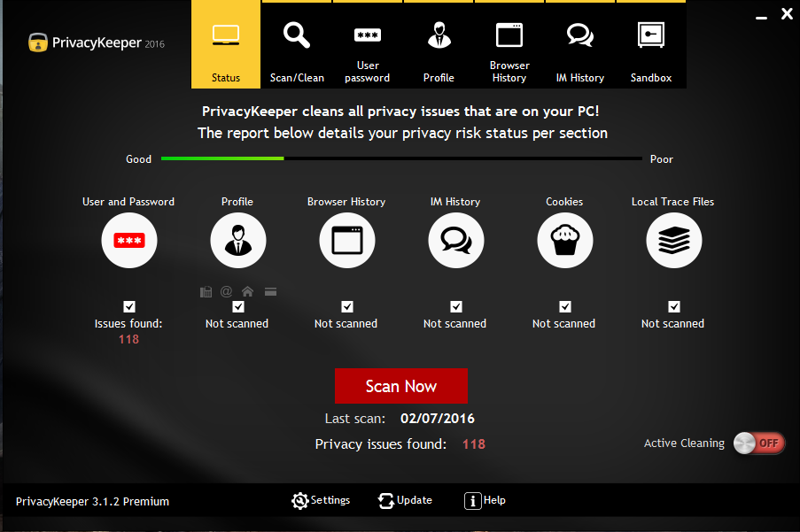Screen dimensions: 800x532
Task: Click Not scanned under Cookies
Action: pyautogui.click(x=563, y=324)
